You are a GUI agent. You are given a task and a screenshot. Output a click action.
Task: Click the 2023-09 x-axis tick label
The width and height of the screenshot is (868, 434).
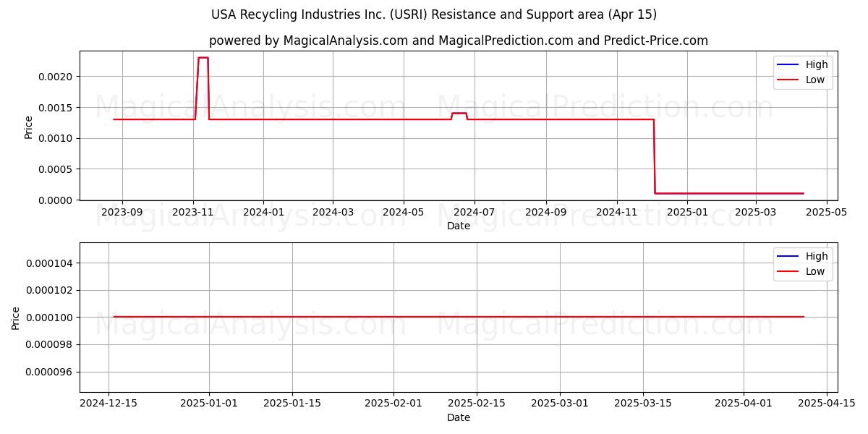[x=122, y=213]
